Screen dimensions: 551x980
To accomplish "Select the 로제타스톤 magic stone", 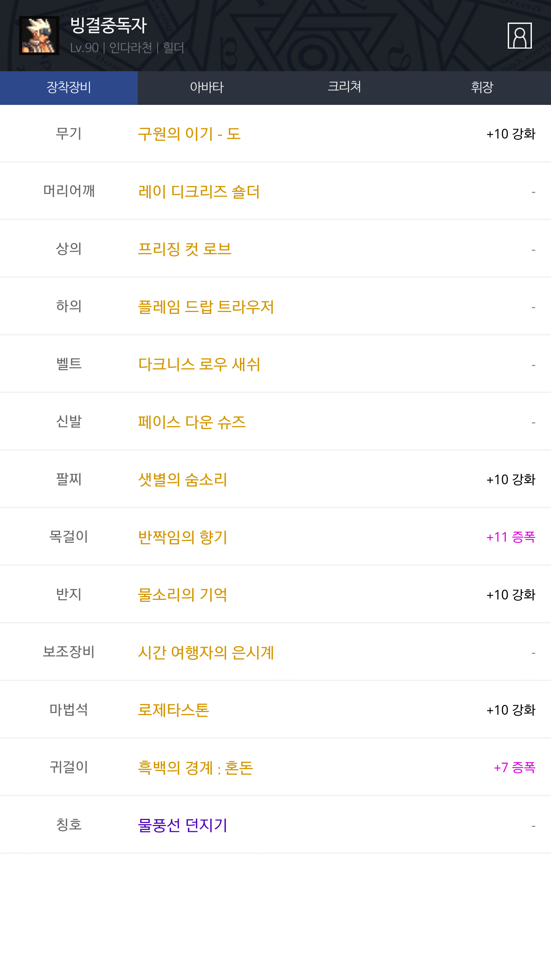I will click(173, 710).
